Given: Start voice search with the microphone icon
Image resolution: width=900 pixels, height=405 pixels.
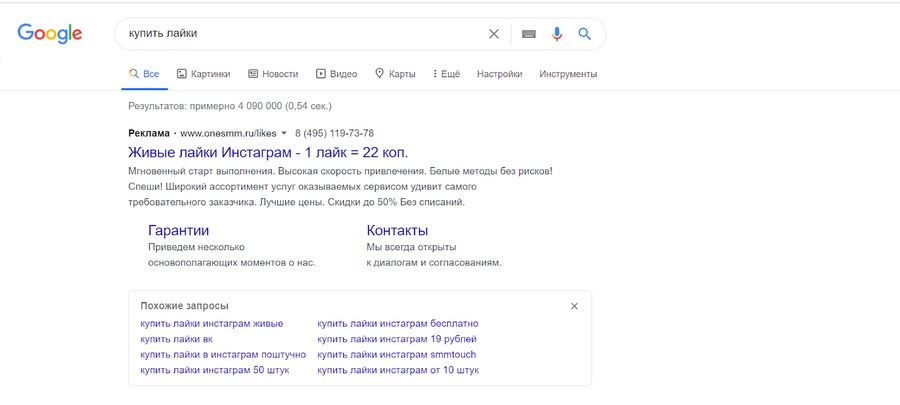Looking at the screenshot, I should pyautogui.click(x=557, y=34).
